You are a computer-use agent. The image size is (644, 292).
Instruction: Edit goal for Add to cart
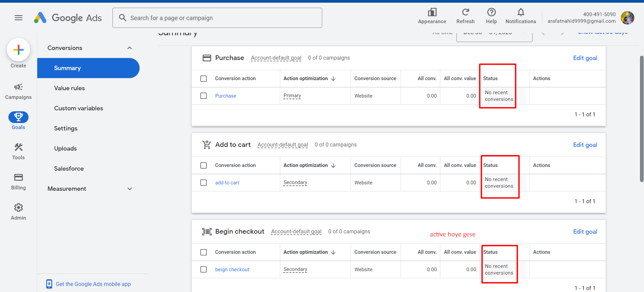pos(585,145)
